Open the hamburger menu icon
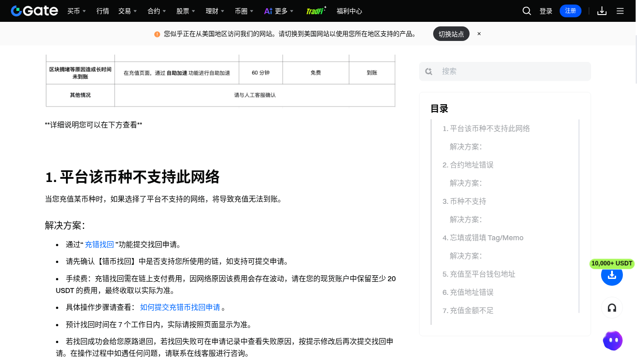This screenshot has width=637, height=364. 620,11
